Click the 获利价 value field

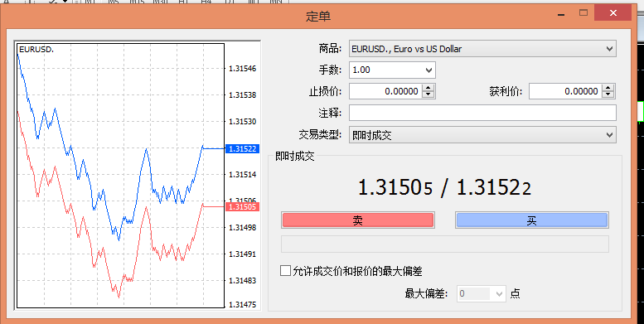pos(566,91)
